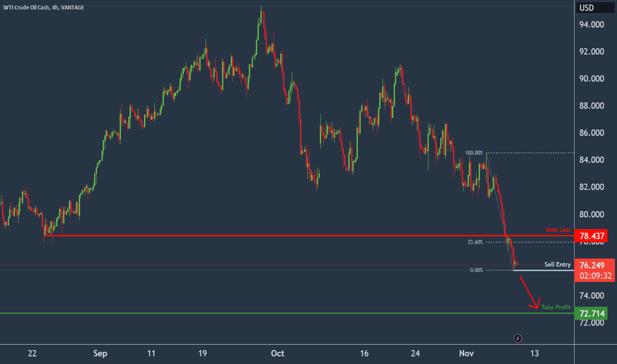Click the 80.000 price axis value

591,214
